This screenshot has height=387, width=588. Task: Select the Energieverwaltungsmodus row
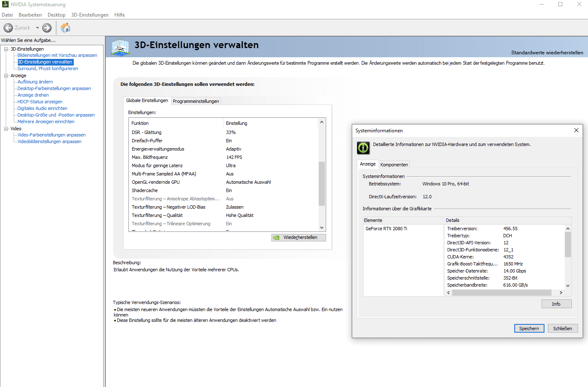(224, 149)
